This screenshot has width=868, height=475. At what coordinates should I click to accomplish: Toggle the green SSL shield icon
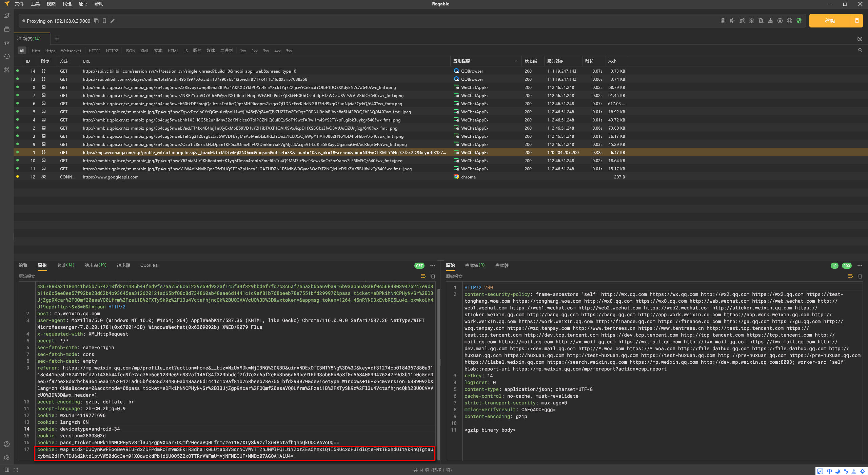(x=799, y=21)
